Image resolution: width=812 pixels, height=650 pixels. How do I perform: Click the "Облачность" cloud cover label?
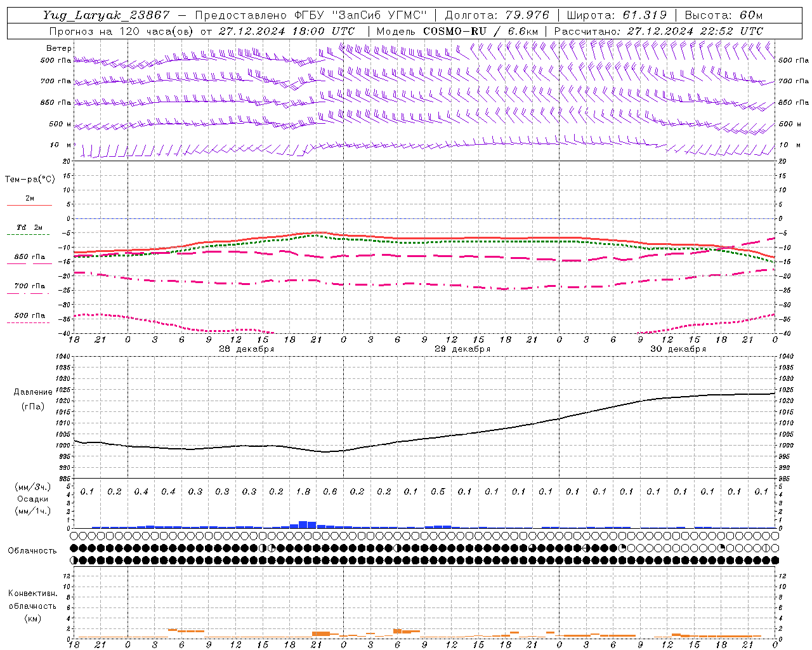[32, 551]
